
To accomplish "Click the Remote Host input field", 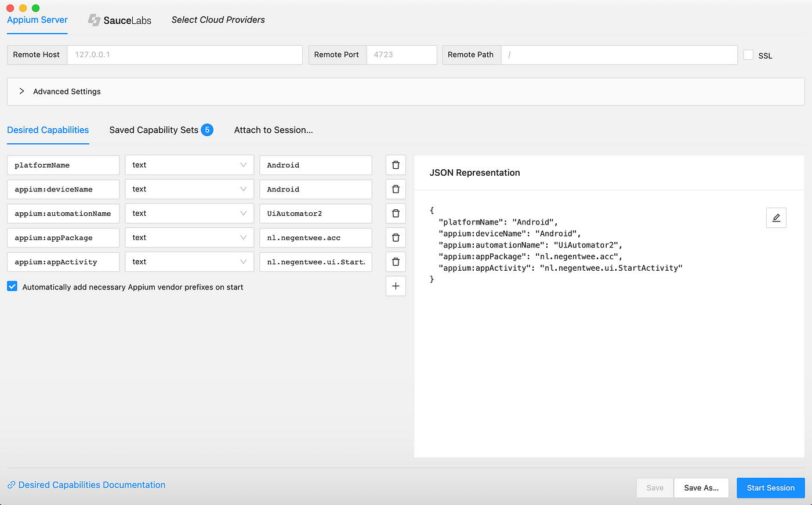I will [x=184, y=55].
